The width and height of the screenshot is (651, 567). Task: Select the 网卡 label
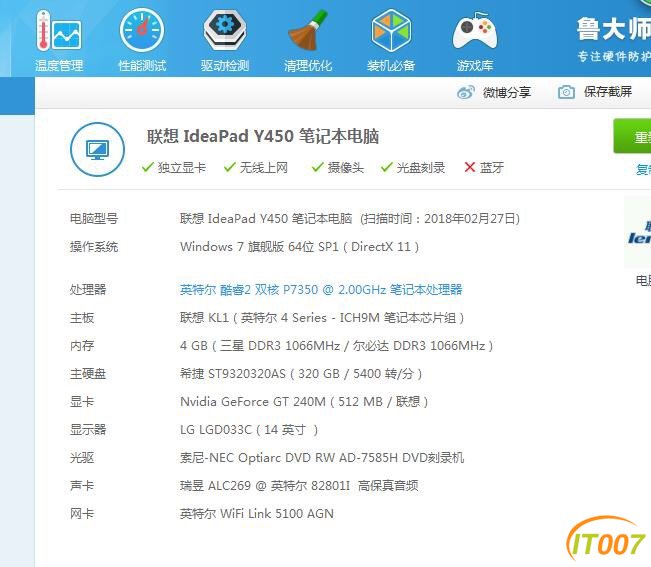click(82, 514)
